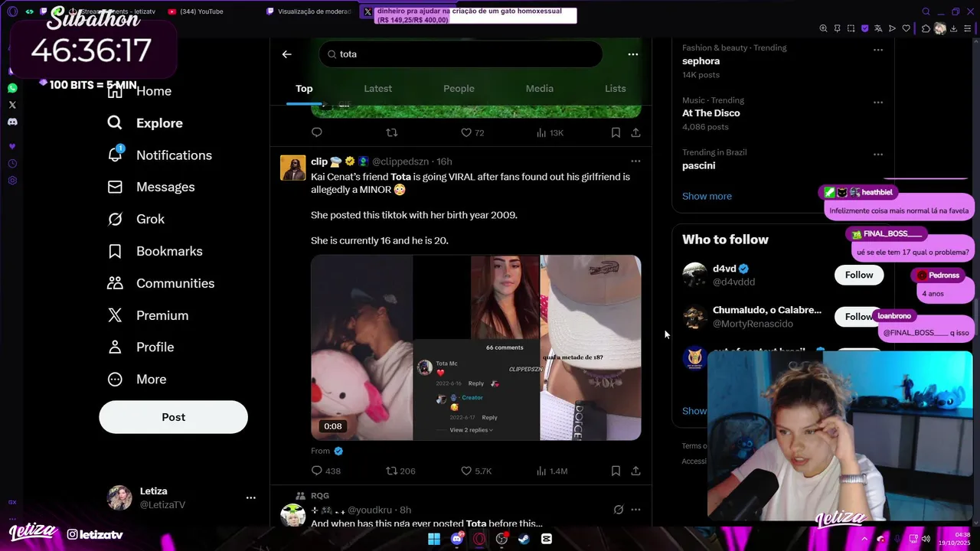The image size is (980, 551).
Task: Reply to the post with 72 likes
Action: point(316,132)
